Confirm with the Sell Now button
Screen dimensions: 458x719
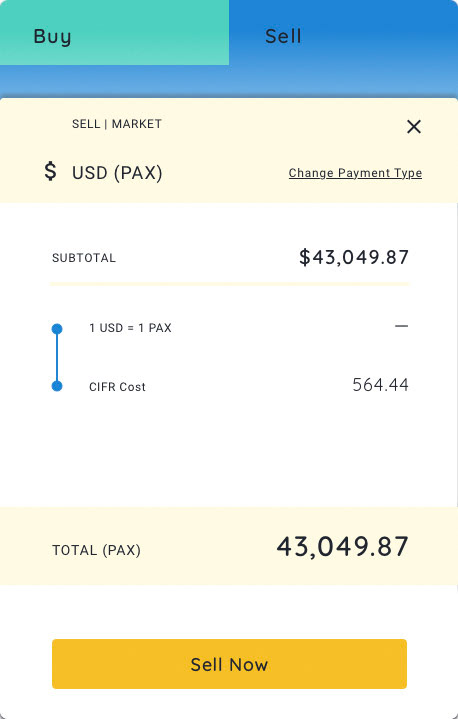(x=229, y=664)
